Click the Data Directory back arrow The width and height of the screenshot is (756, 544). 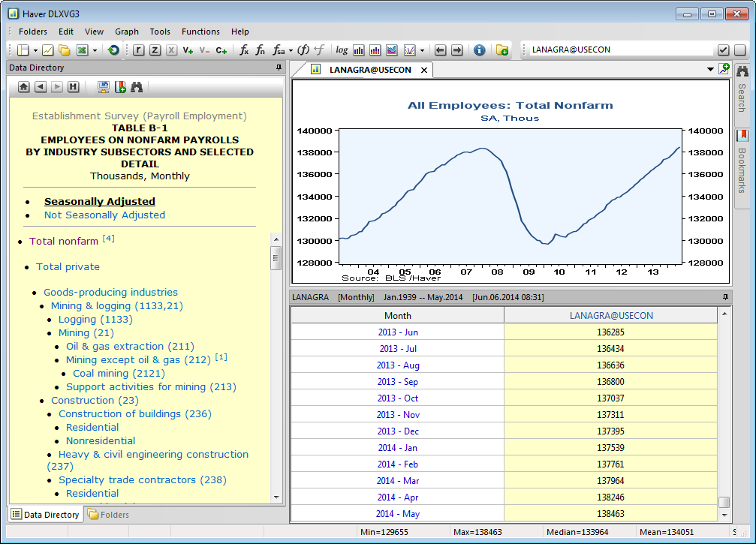click(x=41, y=87)
